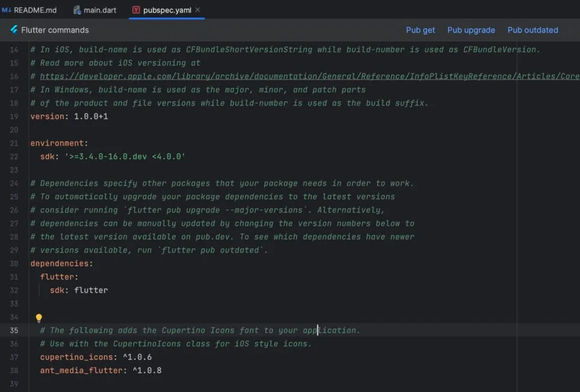
Task: Click the 'Flutter commands' label
Action: point(55,30)
